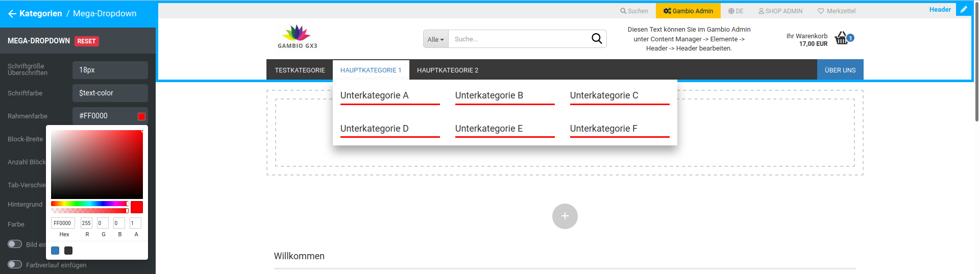
Task: Open the SHOP ADMIN account dropdown
Action: [x=780, y=11]
